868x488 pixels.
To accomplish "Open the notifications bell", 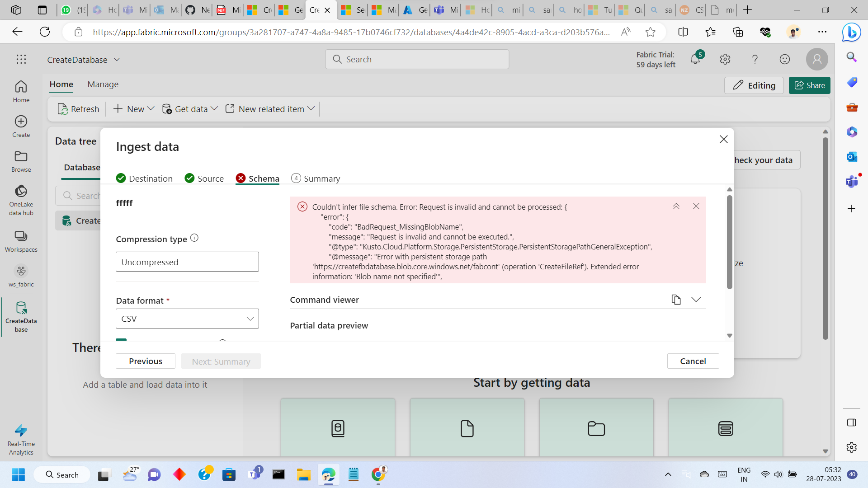I will [696, 59].
